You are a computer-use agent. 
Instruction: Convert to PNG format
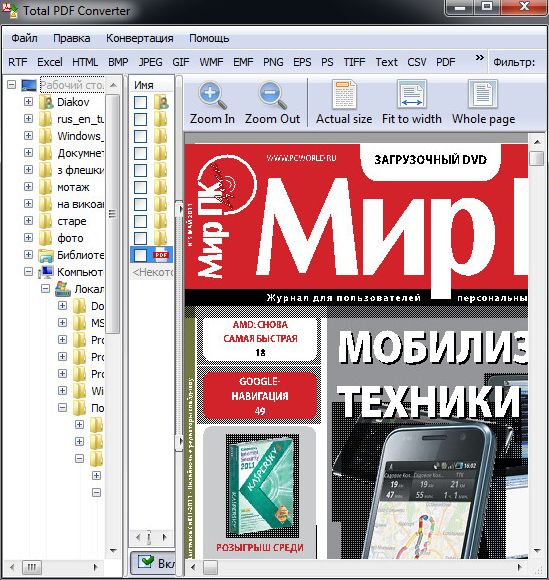point(273,62)
